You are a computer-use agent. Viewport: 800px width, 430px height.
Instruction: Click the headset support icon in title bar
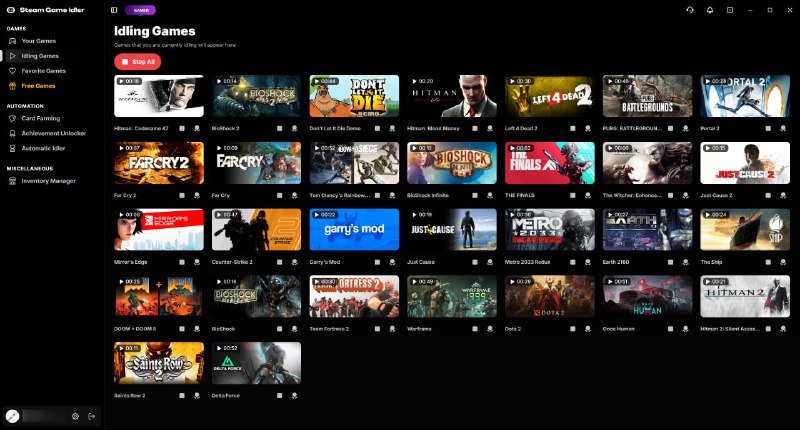pyautogui.click(x=690, y=10)
